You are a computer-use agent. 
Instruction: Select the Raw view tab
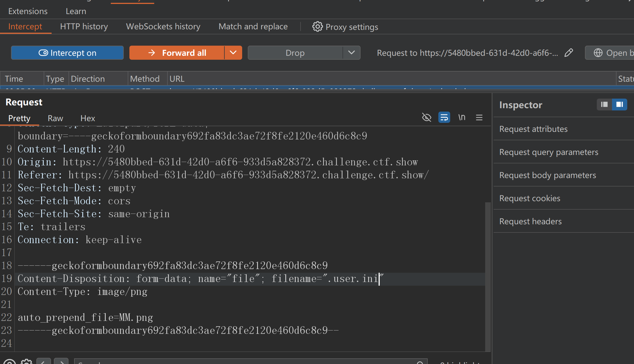click(x=56, y=118)
